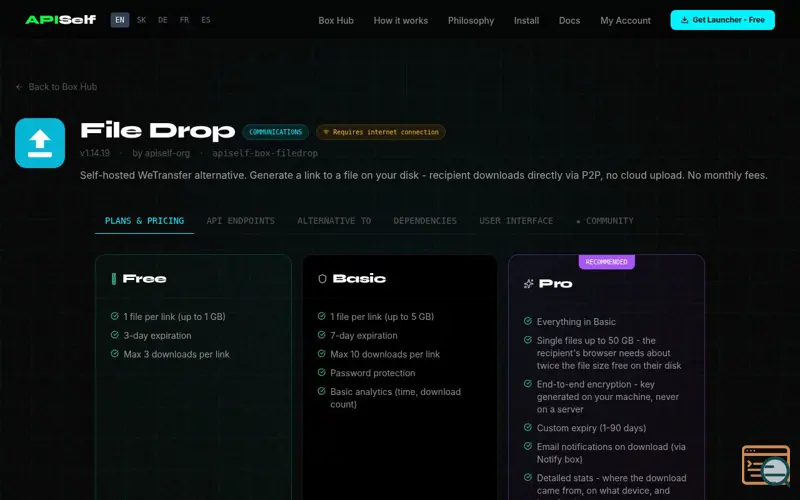Click by apiself-org author text
The height and width of the screenshot is (500, 800).
click(x=161, y=153)
